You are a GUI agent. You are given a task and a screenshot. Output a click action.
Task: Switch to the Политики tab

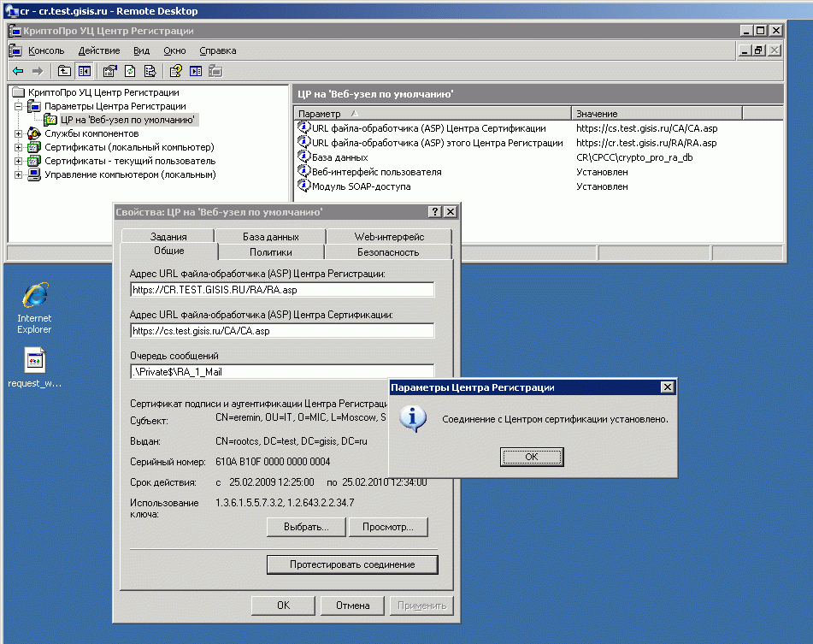[271, 252]
